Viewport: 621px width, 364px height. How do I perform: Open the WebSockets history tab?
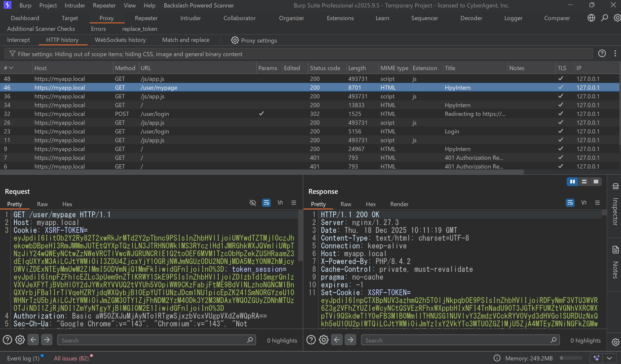coord(120,40)
